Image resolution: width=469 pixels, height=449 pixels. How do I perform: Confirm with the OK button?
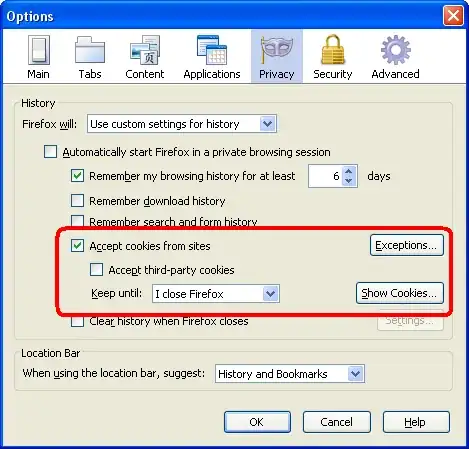click(257, 422)
